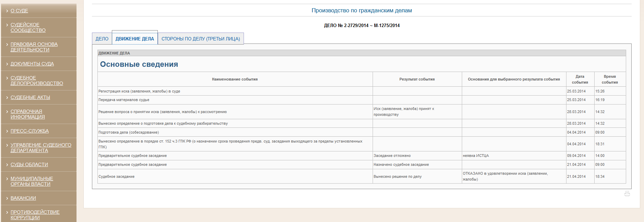The height and width of the screenshot is (222, 644).
Task: Click the ВАКАНСИИ sidebar link
Action: 23,198
